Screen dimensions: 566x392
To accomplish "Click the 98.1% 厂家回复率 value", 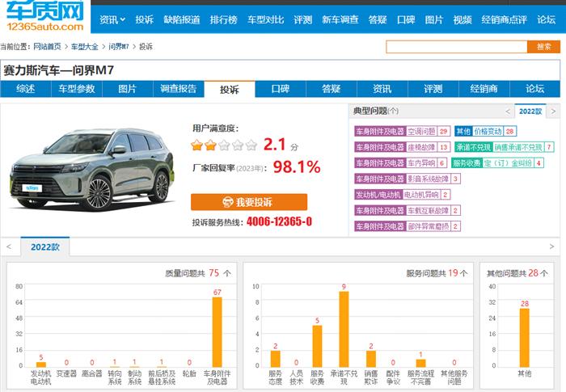I will point(297,167).
